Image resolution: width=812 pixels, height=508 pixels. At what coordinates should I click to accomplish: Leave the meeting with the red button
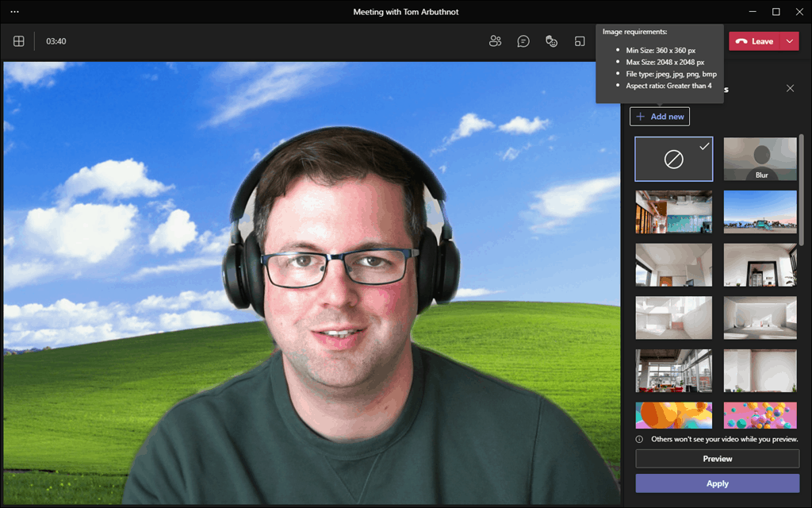755,41
